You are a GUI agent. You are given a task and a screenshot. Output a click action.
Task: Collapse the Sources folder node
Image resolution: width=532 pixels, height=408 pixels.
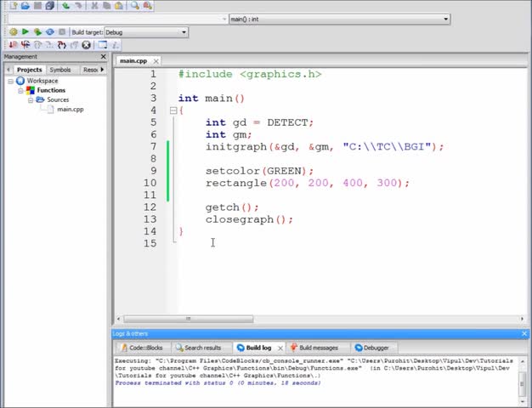pyautogui.click(x=31, y=100)
